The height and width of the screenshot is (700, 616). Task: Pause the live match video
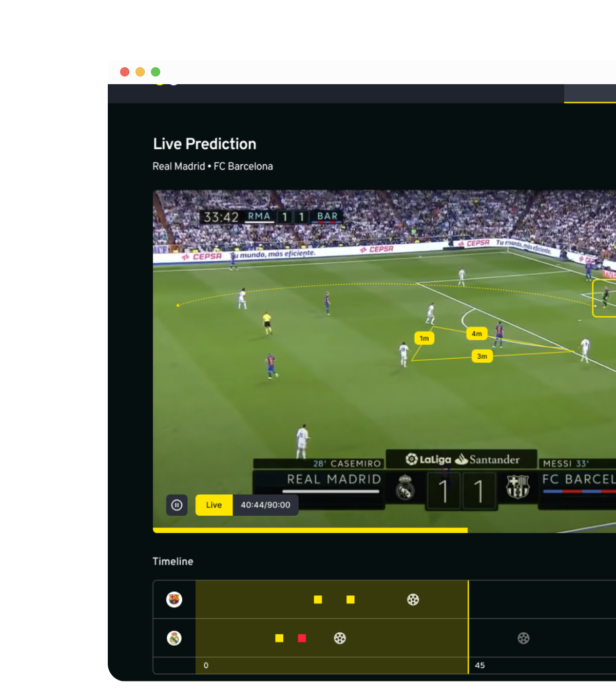click(x=177, y=505)
